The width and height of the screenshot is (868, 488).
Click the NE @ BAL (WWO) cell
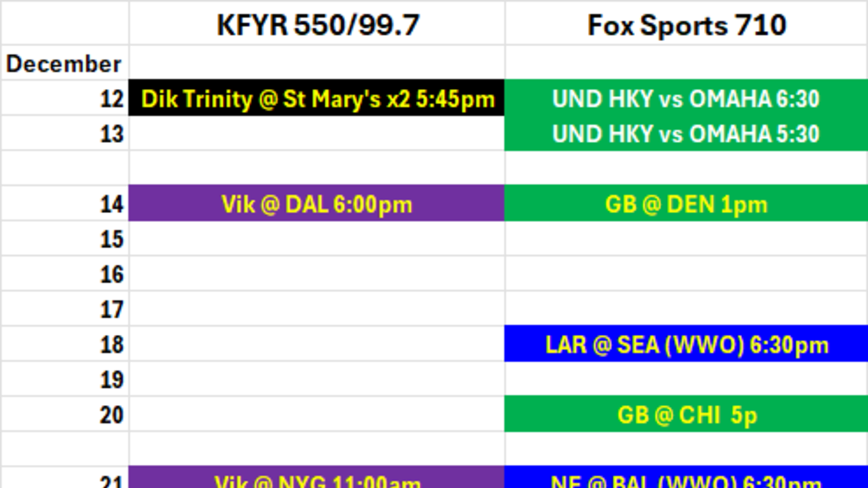[686, 479]
